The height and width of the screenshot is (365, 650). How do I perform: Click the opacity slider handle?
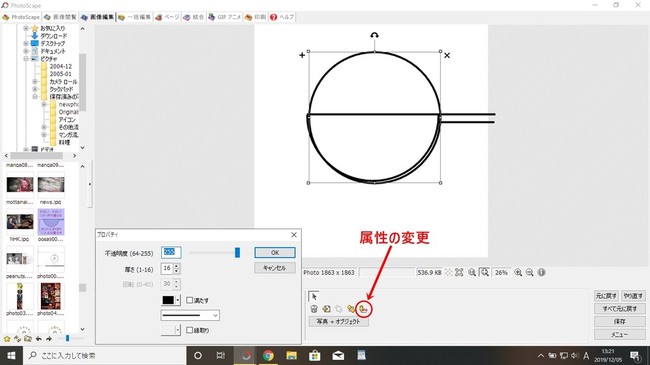237,252
